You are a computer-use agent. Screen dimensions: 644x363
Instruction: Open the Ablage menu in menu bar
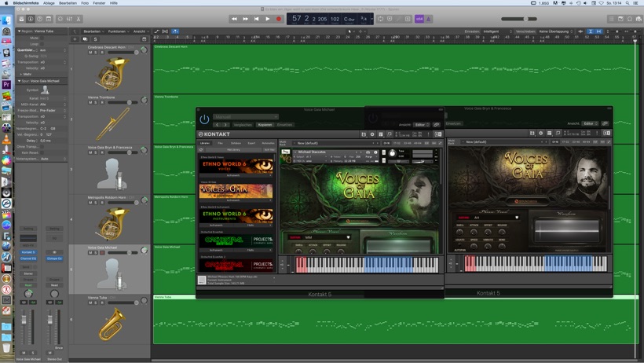49,3
